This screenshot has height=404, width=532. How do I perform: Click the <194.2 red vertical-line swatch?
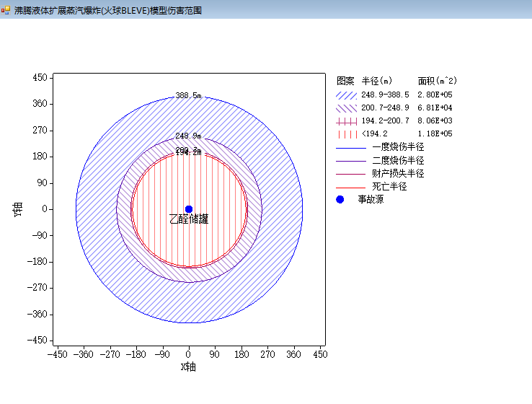(347, 134)
